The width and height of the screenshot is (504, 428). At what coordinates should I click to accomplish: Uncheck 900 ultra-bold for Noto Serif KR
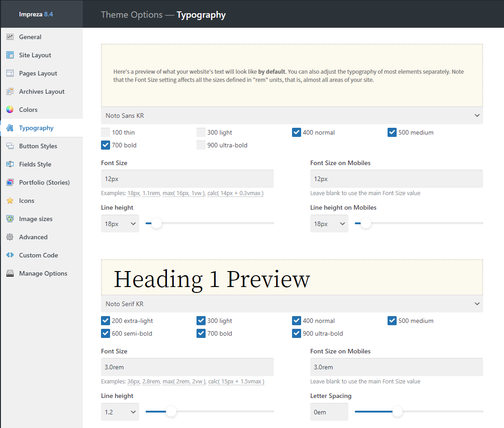pyautogui.click(x=297, y=333)
